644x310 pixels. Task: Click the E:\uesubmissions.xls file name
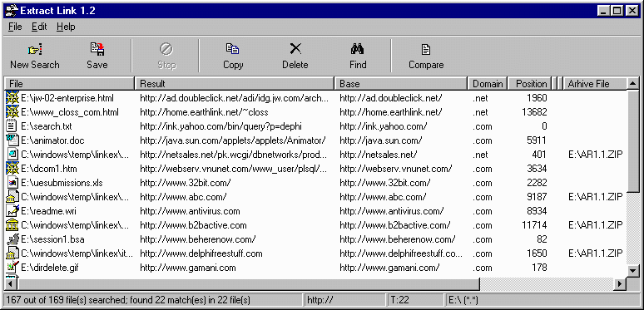[x=62, y=183]
